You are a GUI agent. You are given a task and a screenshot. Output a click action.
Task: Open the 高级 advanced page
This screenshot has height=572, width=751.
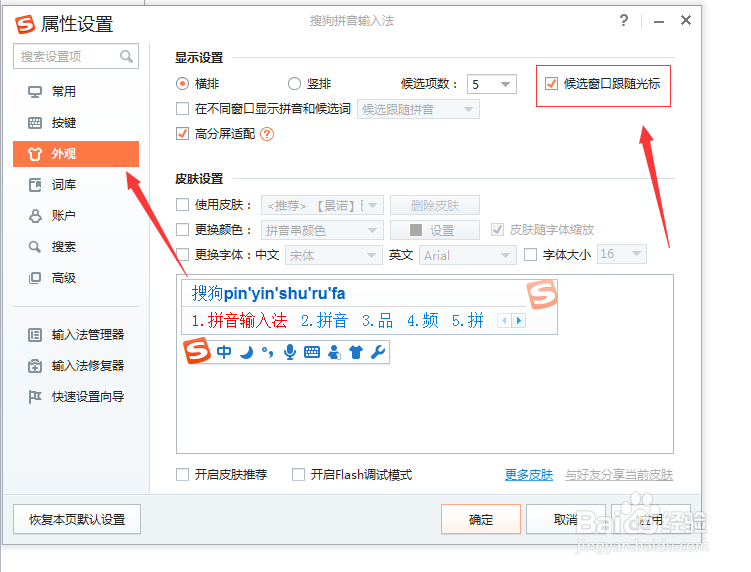(x=76, y=278)
